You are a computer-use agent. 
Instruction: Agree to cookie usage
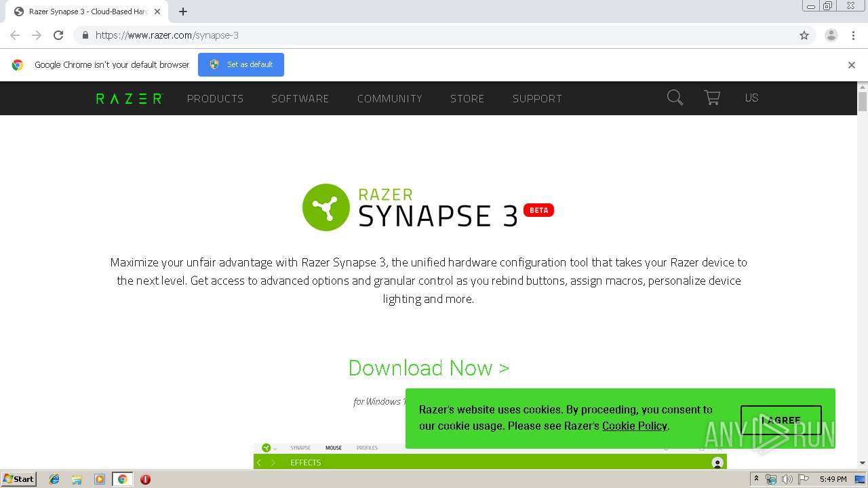pyautogui.click(x=781, y=420)
